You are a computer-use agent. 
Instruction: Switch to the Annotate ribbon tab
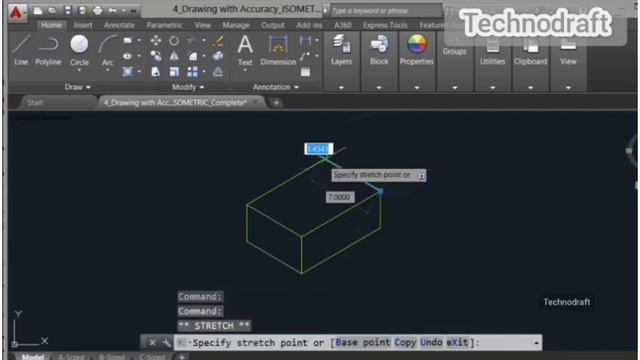click(x=119, y=25)
